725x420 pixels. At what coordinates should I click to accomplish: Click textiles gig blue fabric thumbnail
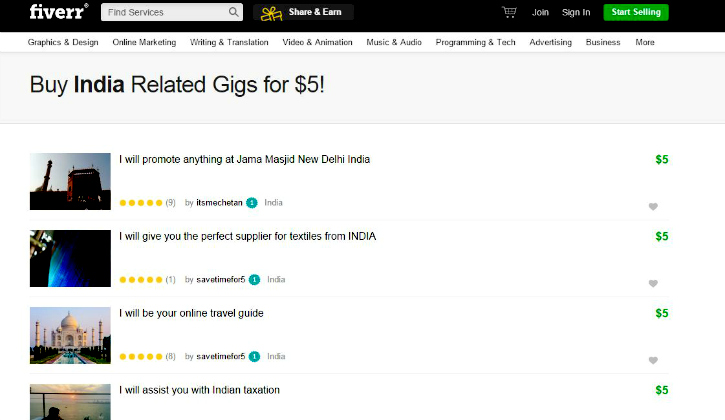pos(70,258)
